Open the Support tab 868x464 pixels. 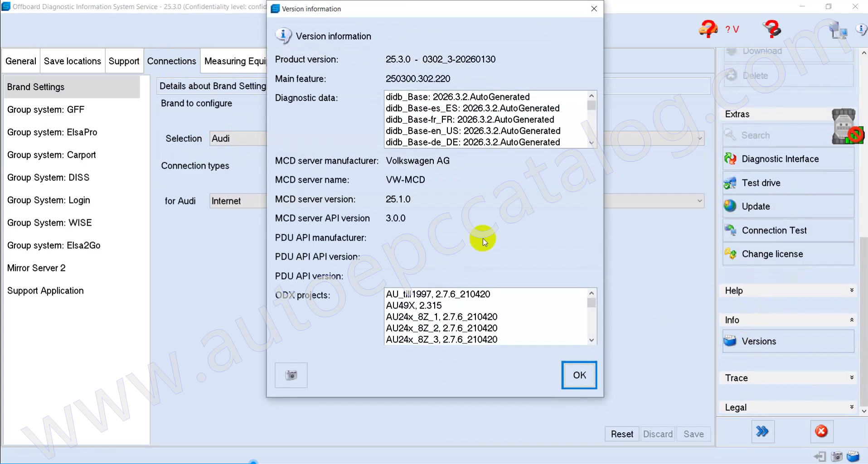[124, 61]
